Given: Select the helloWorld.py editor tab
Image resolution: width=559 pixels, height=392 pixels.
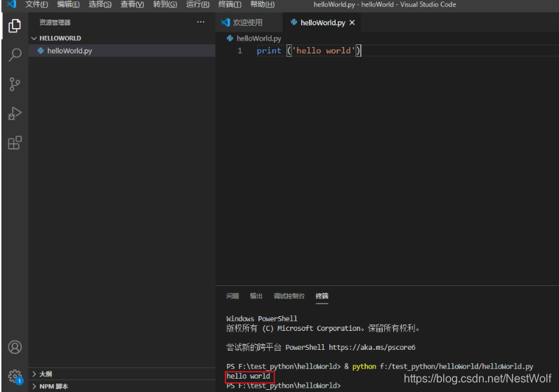Looking at the screenshot, I should (322, 22).
